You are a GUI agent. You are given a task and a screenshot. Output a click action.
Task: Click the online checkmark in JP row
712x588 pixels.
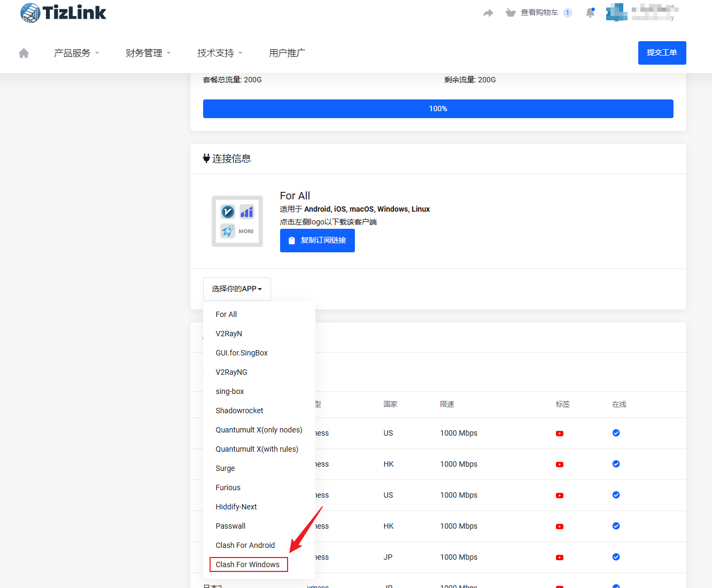[616, 557]
